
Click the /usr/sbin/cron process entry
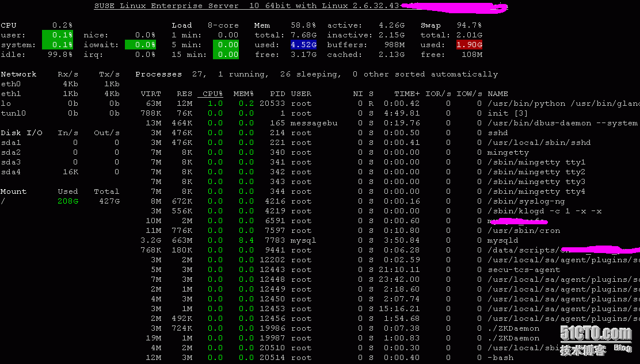(524, 231)
